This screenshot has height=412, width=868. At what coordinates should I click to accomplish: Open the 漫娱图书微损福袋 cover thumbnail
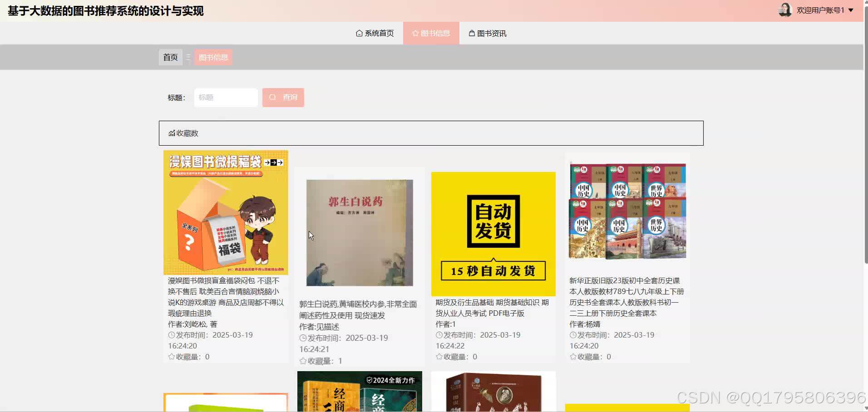tap(226, 212)
